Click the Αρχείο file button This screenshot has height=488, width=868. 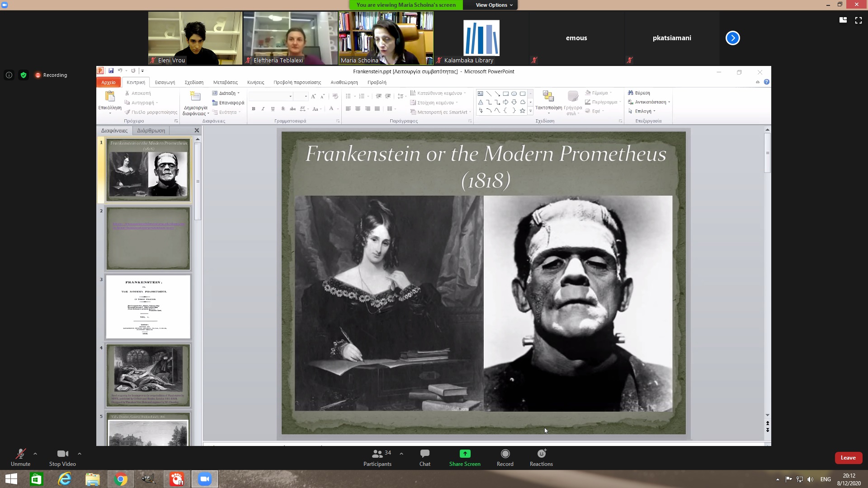click(x=108, y=82)
